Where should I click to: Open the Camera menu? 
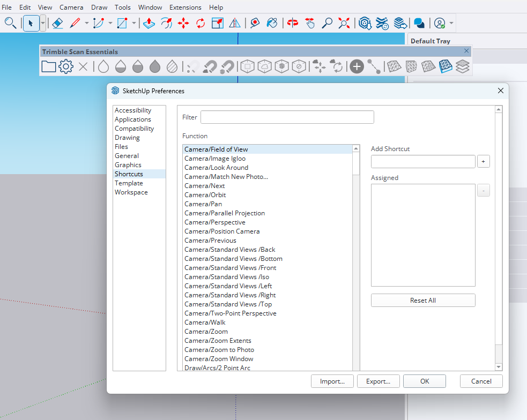pos(71,7)
